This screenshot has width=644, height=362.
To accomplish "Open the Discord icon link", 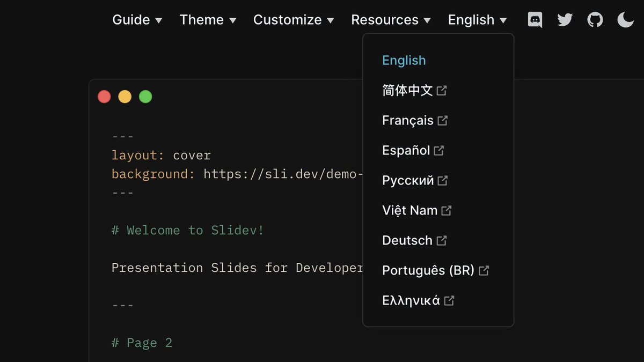I will coord(535,20).
